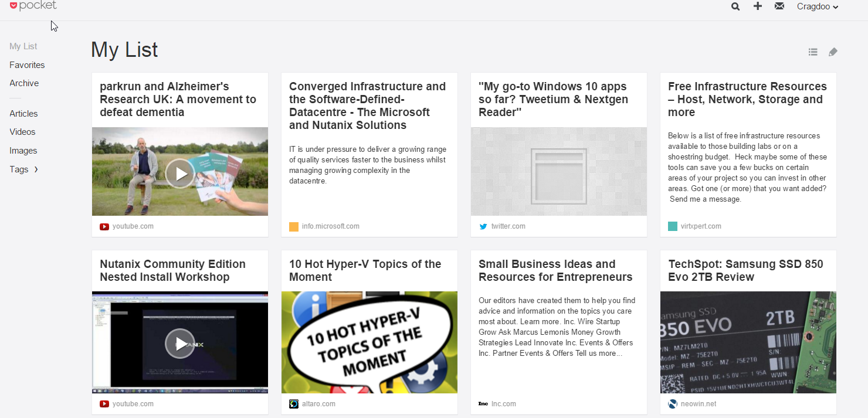Select My List in sidebar
The height and width of the screenshot is (418, 868).
(23, 46)
